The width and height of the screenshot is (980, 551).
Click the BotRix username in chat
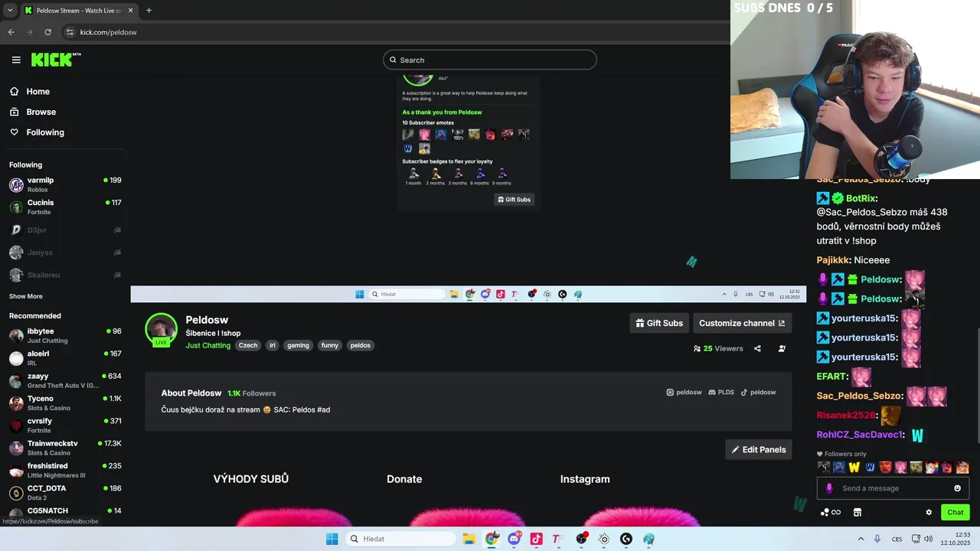tap(861, 198)
